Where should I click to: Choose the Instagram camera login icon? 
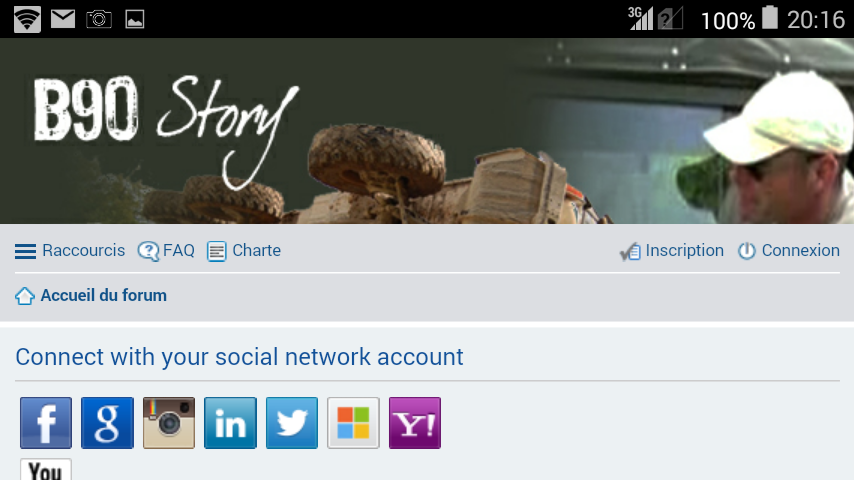pyautogui.click(x=169, y=423)
